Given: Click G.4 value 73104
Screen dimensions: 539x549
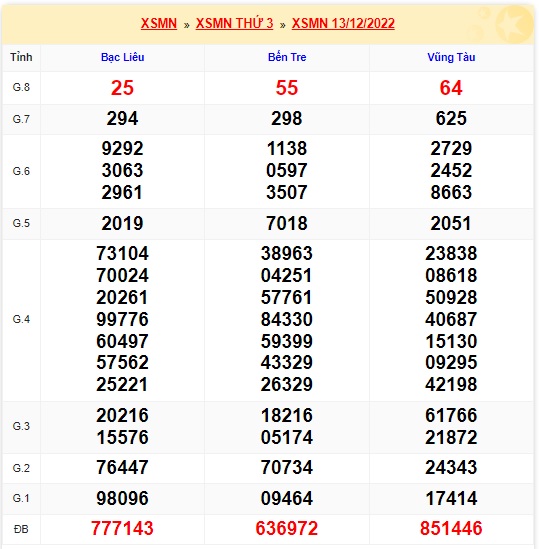Looking at the screenshot, I should pos(123,253).
